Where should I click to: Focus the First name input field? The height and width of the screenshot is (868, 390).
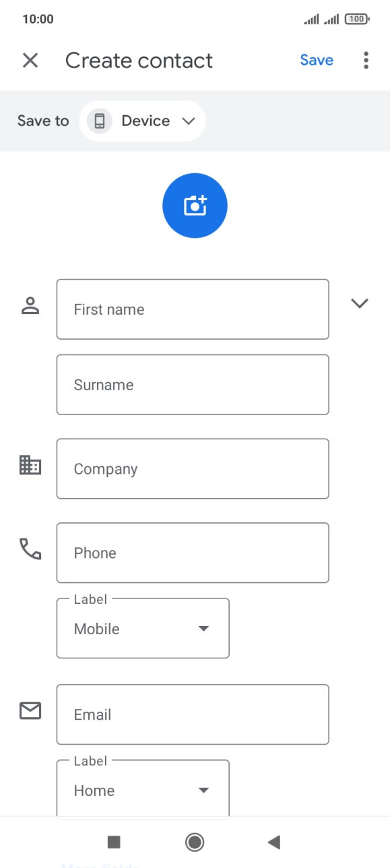pyautogui.click(x=193, y=309)
